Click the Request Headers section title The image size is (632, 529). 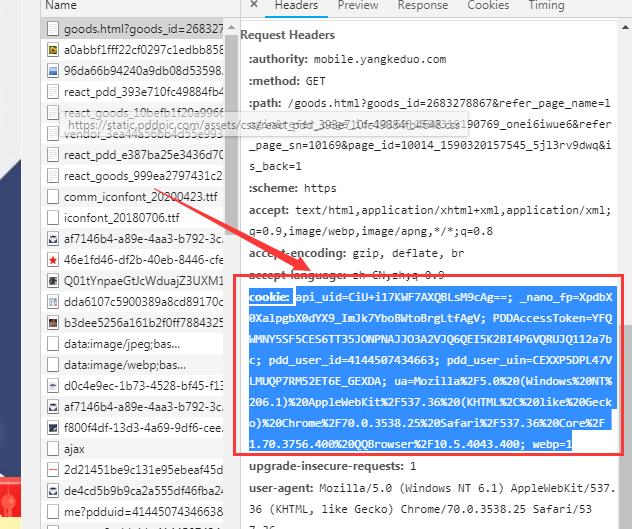tap(287, 35)
